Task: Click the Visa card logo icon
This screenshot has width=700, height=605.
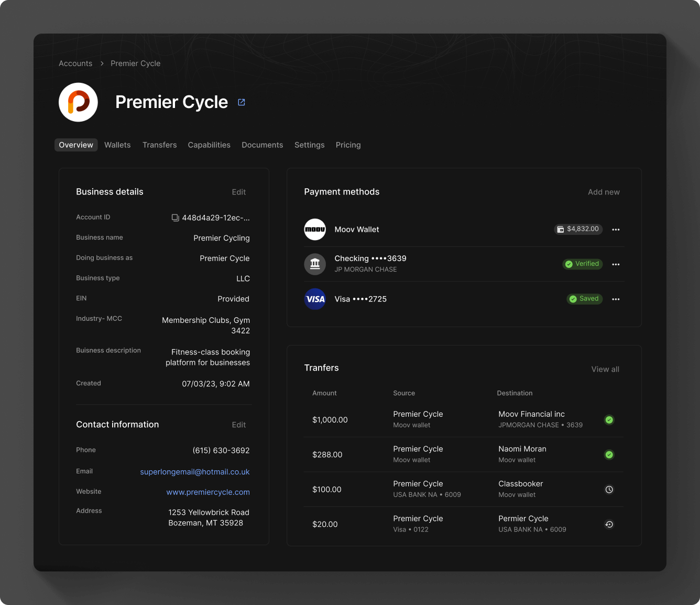Action: click(315, 299)
